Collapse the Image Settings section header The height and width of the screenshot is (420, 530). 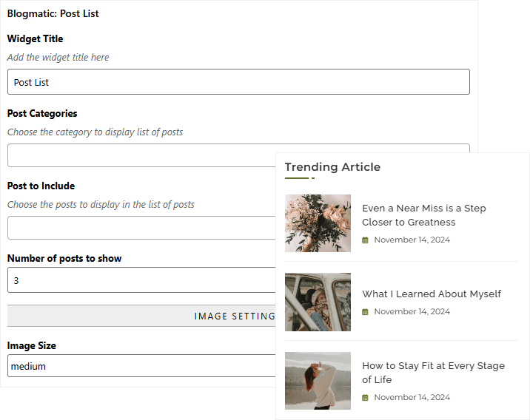(141, 316)
